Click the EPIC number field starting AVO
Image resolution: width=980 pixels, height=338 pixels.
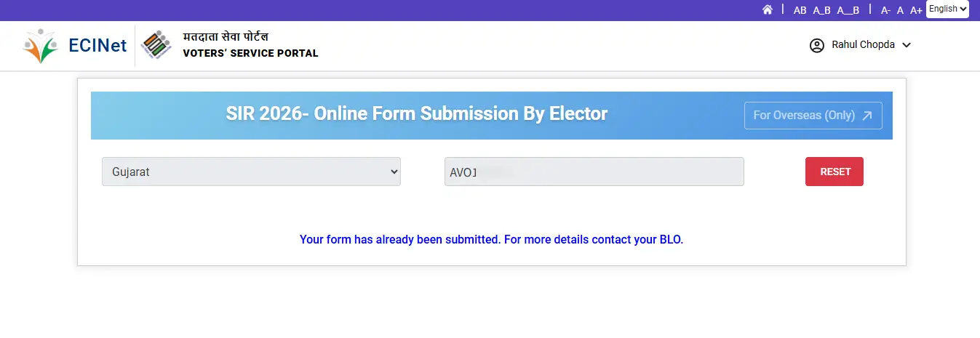pyautogui.click(x=594, y=172)
